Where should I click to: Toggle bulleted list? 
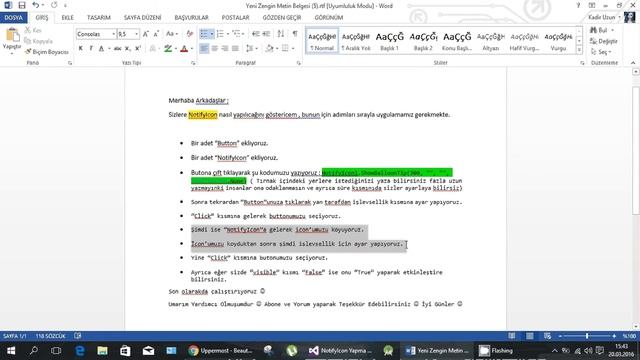tap(204, 34)
